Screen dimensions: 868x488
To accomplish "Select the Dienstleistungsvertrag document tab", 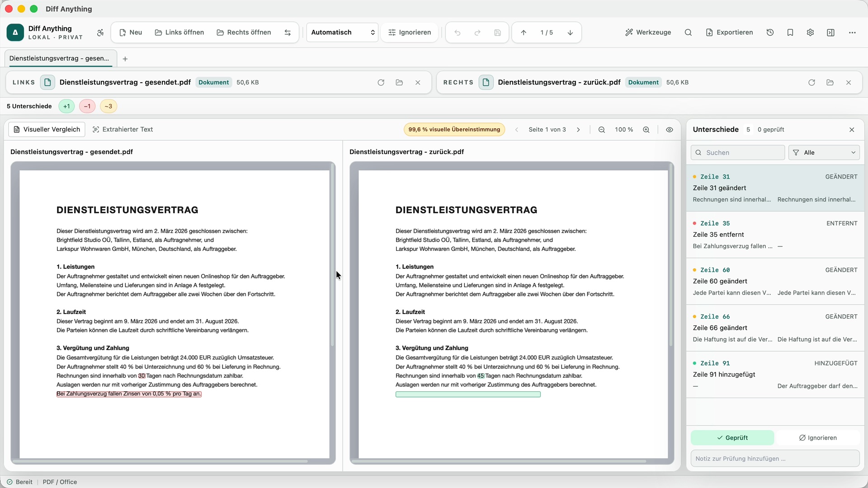I will point(61,59).
